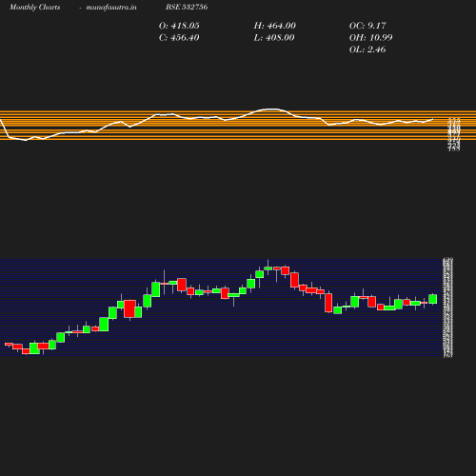The image size is (476, 476).
Task: Click the 'OL: 2.46' reading
Action: coord(367,50)
